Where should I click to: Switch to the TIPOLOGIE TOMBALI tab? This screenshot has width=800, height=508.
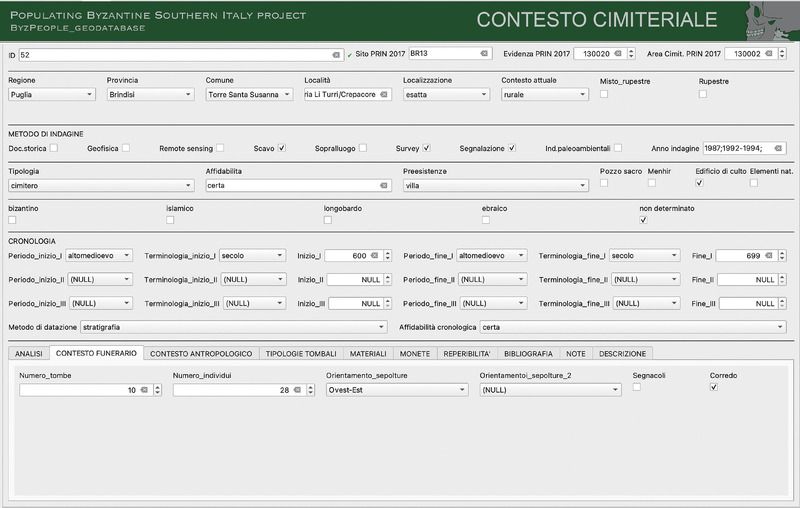pyautogui.click(x=300, y=353)
